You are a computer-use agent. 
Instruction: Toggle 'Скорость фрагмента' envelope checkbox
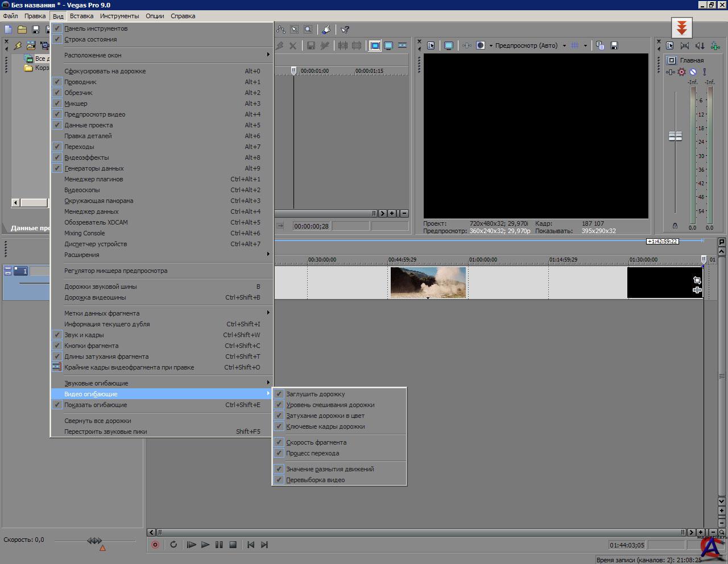(x=316, y=442)
